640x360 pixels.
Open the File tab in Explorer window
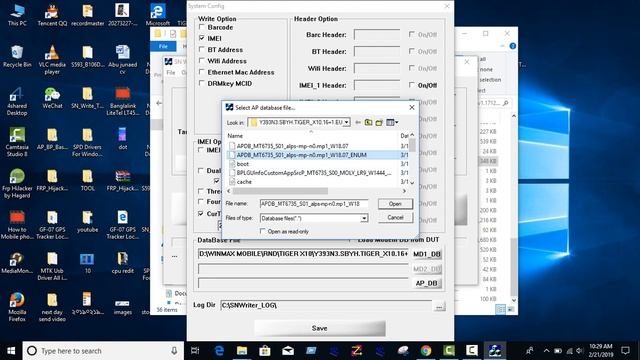(x=163, y=47)
